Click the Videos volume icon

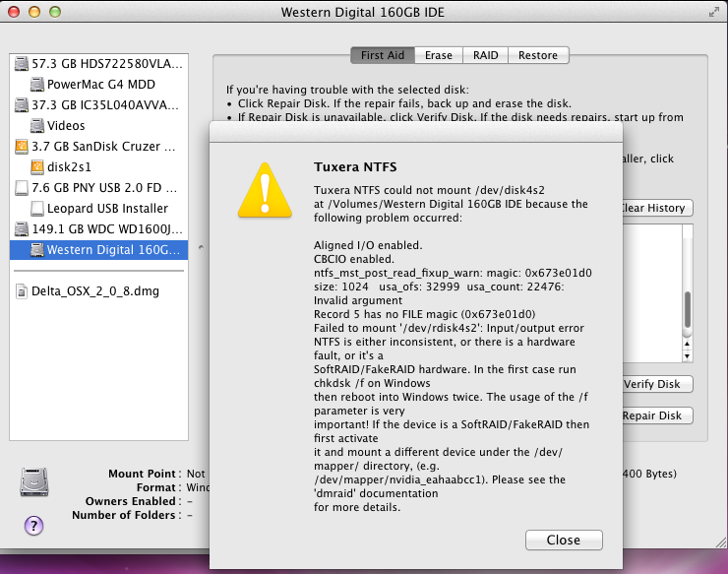[37, 125]
